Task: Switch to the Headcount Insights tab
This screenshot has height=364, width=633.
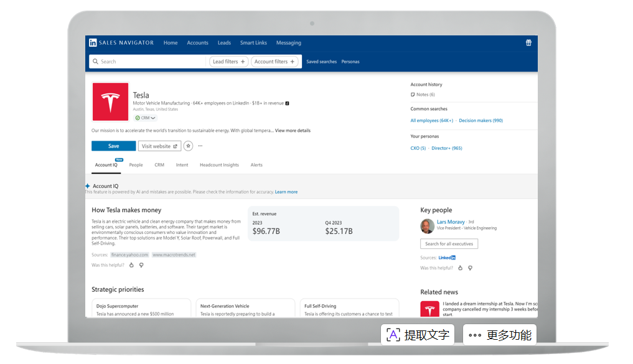Action: (219, 165)
